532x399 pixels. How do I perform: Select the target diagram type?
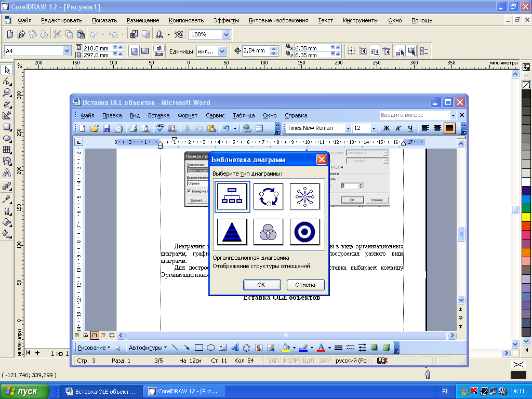pyautogui.click(x=304, y=232)
